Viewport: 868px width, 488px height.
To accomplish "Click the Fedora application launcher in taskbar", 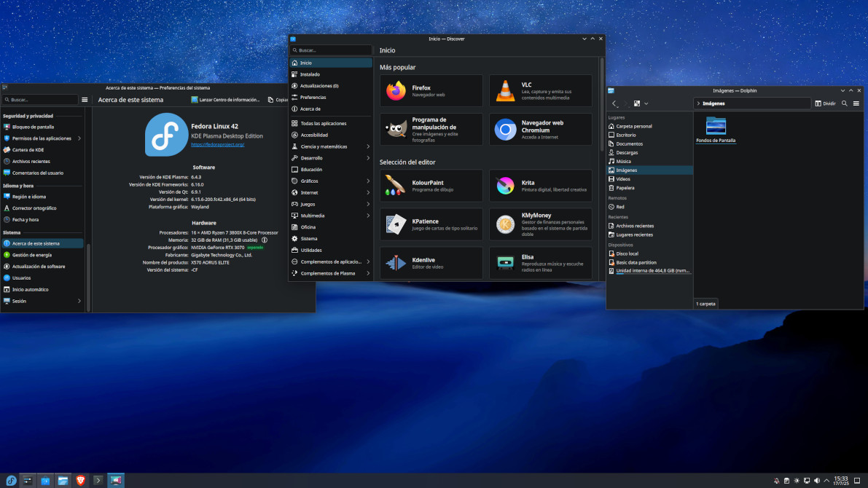I will pos(10,480).
